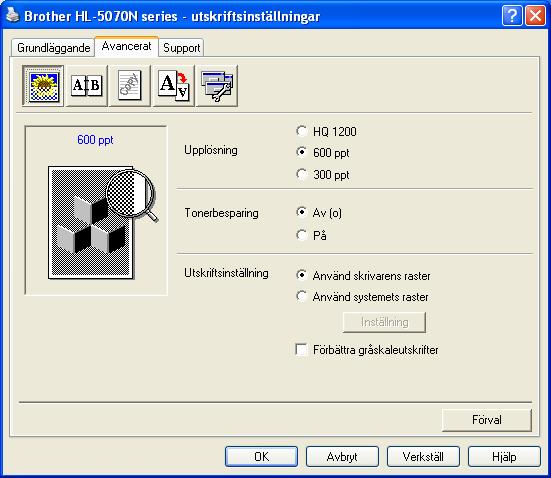Open the Support tab
The height and width of the screenshot is (478, 551).
coord(181,48)
